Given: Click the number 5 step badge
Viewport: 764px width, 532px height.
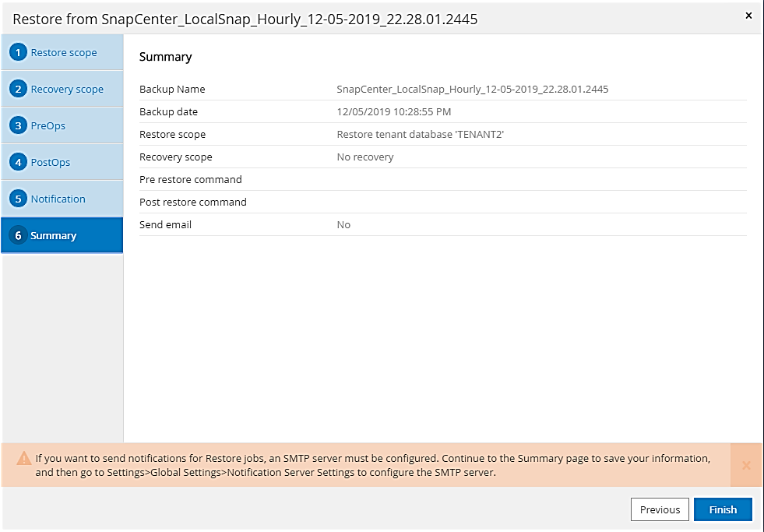Looking at the screenshot, I should coord(18,199).
